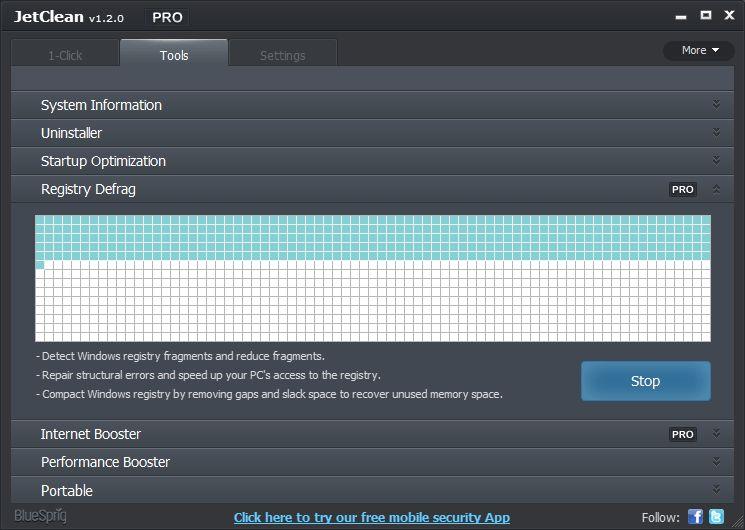The image size is (745, 530).
Task: Click the BlueSprig logo
Action: click(x=40, y=516)
